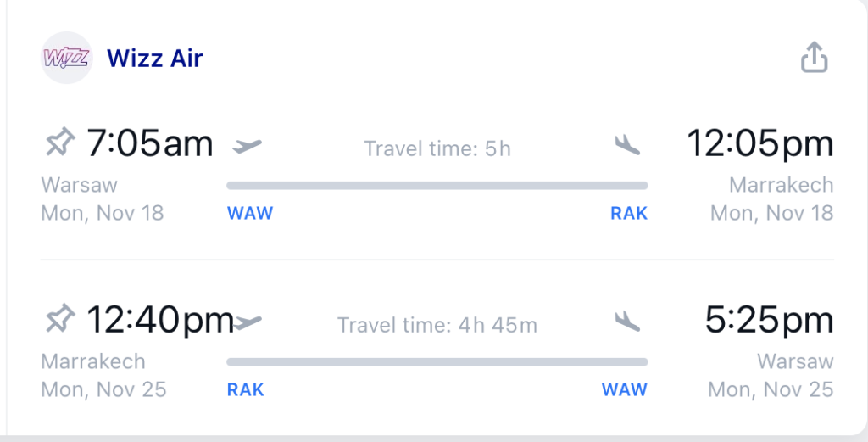Image resolution: width=868 pixels, height=442 pixels.
Task: Select the RAK airport code on return flight
Action: (x=246, y=390)
